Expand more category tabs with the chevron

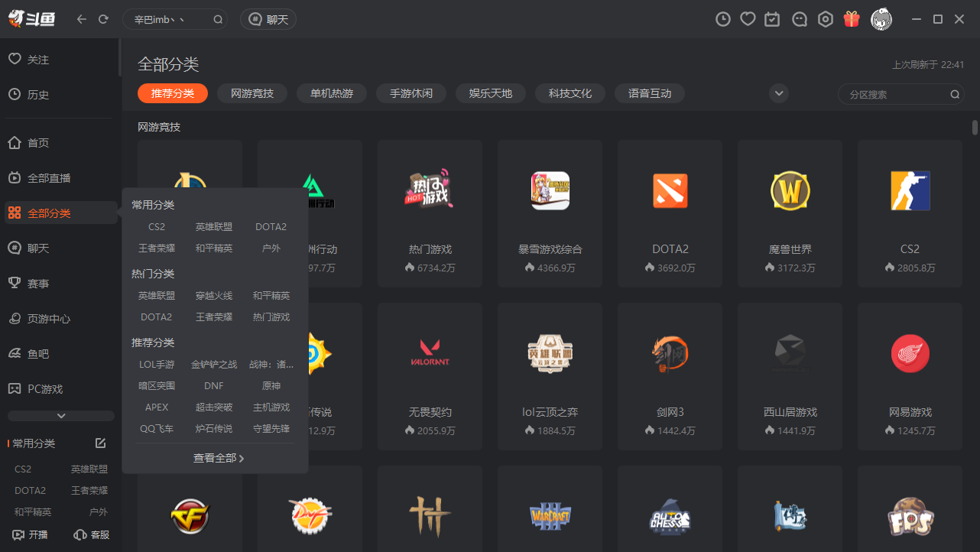point(779,93)
